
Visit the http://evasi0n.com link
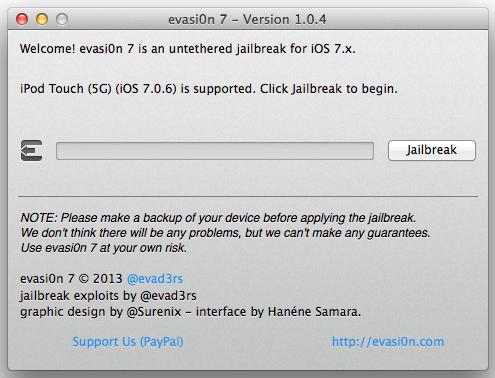(x=388, y=342)
